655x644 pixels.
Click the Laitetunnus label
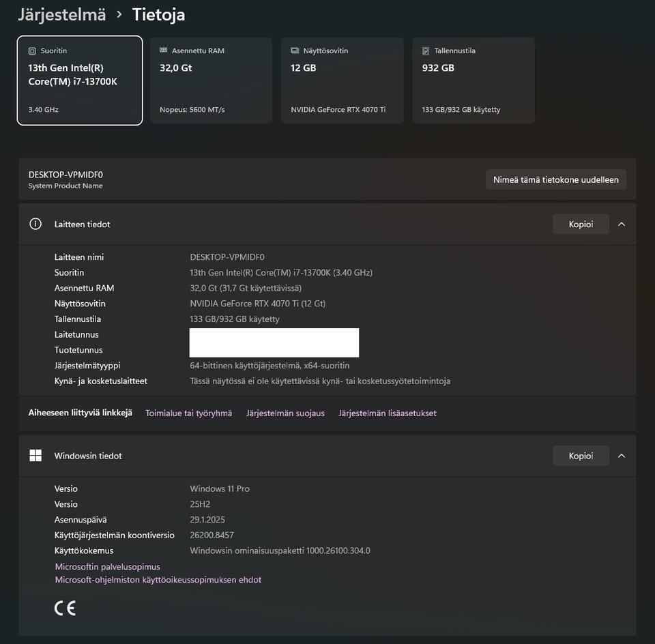click(76, 334)
